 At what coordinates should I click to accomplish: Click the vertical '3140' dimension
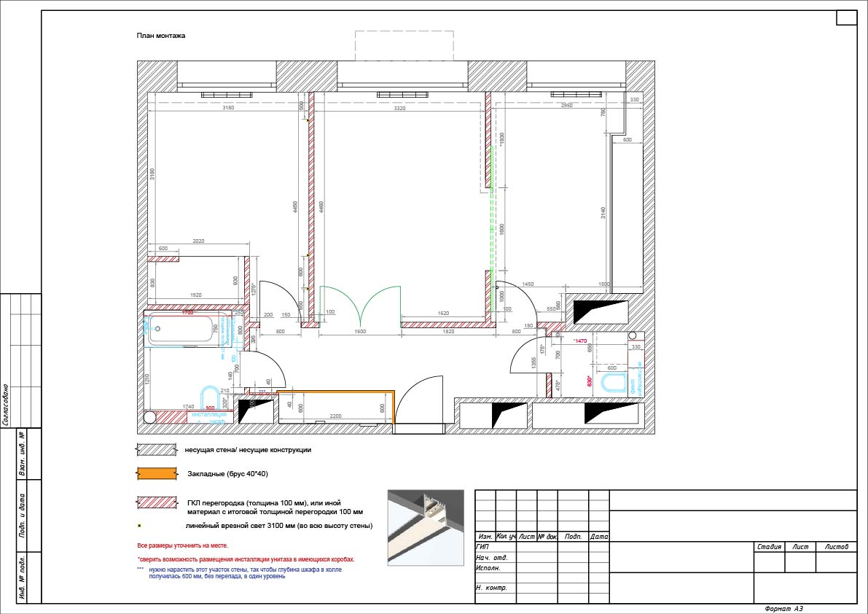point(603,213)
